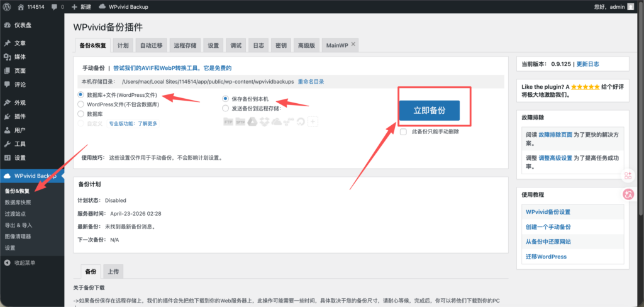Viewport: 644px width, 307px height.
Task: Select the 数据库 only radio option
Action: click(x=81, y=114)
